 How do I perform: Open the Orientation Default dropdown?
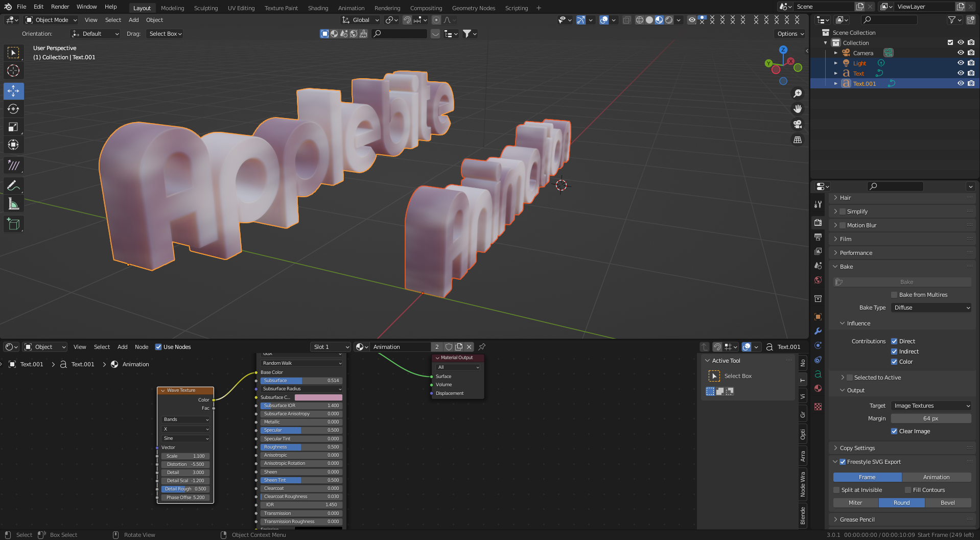95,34
